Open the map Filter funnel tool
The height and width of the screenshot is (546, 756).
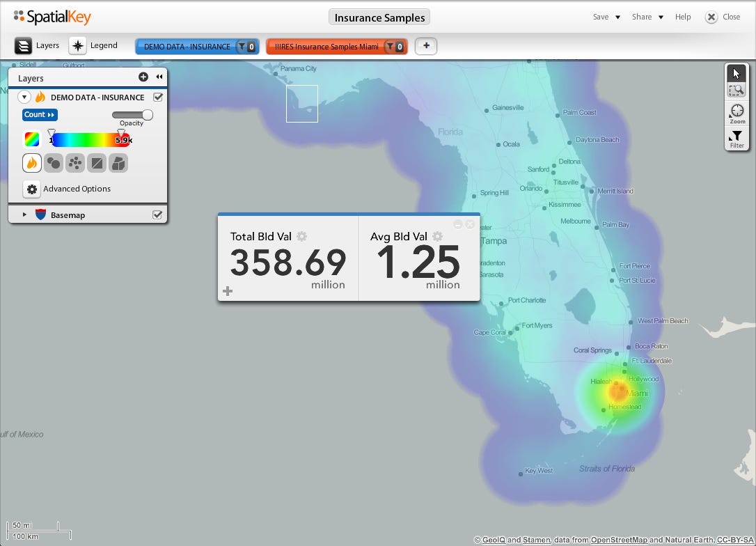[x=737, y=139]
